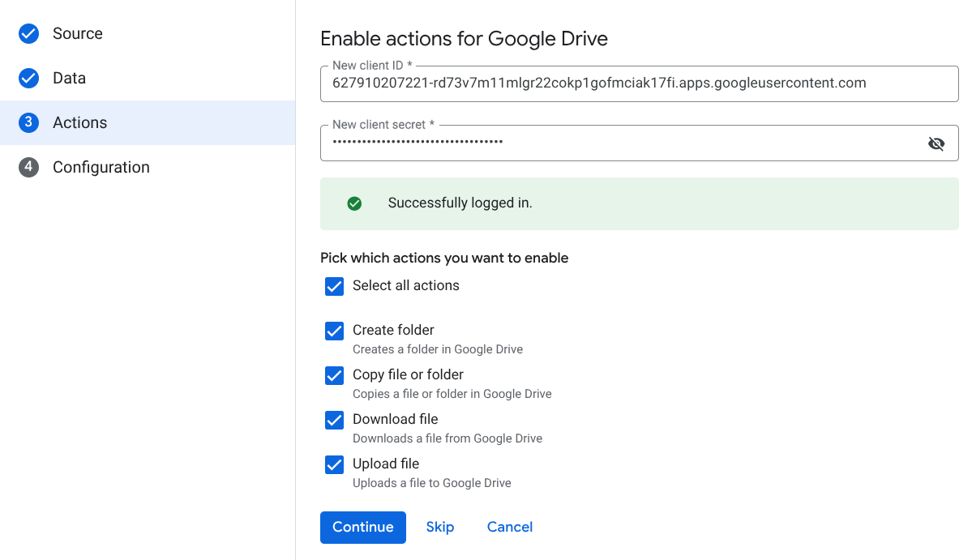Go to the Data step
Viewport: 972px width, 560px height.
click(x=148, y=78)
